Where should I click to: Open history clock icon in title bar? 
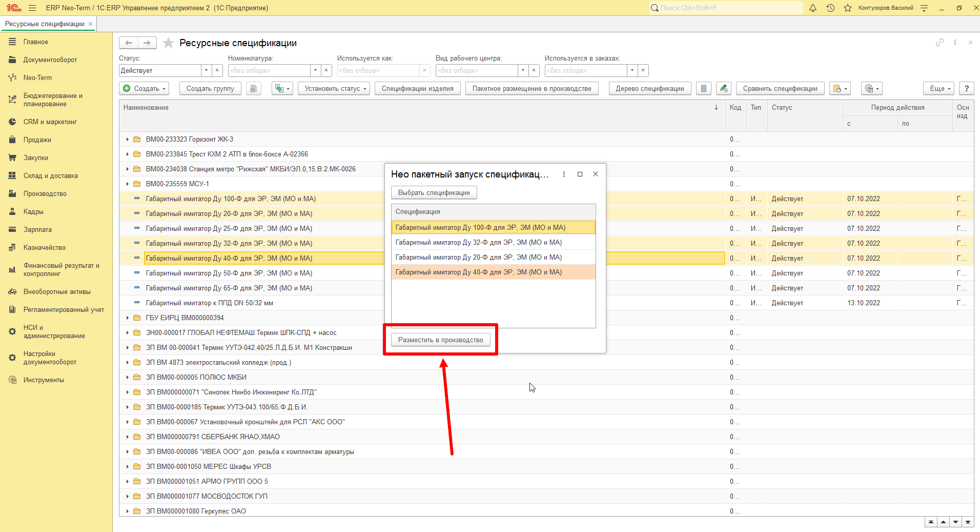coord(830,8)
